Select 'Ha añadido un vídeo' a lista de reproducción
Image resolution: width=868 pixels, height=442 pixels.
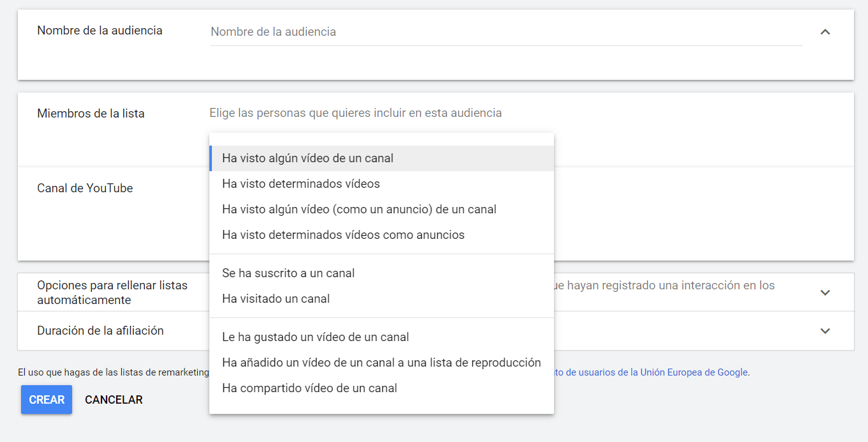tap(381, 363)
